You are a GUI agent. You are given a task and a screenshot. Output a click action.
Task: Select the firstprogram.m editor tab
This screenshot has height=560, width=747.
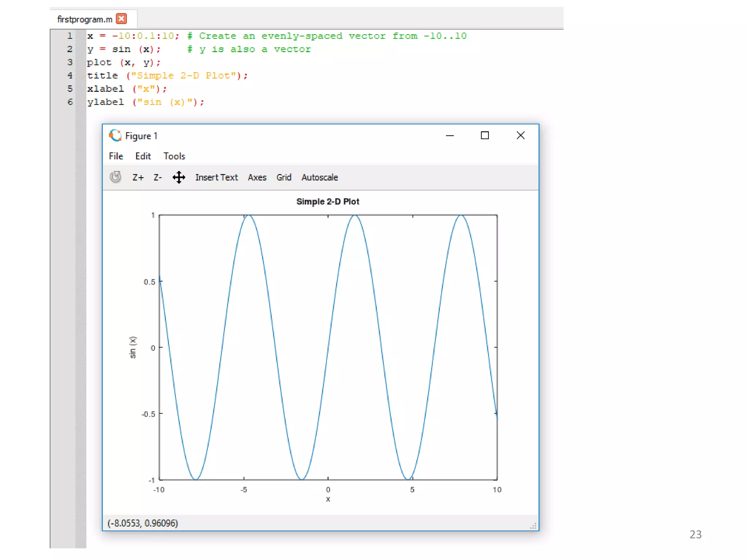pyautogui.click(x=85, y=19)
